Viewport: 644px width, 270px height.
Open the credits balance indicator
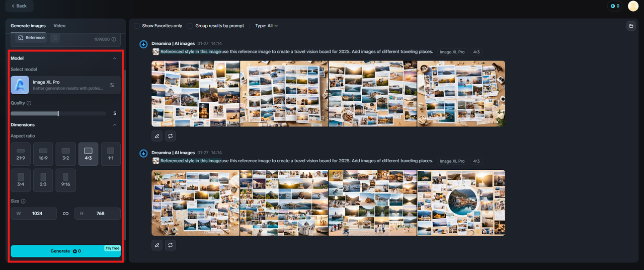[615, 6]
